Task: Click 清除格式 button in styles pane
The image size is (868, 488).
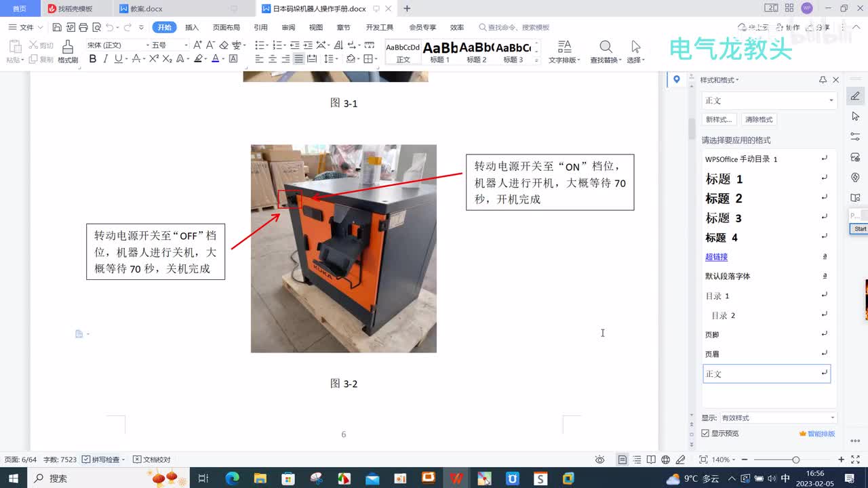Action: (759, 119)
